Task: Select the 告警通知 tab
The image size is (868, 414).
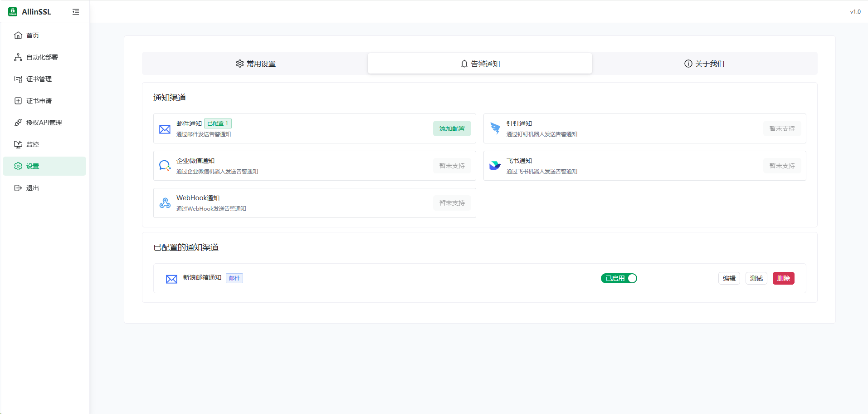Action: pyautogui.click(x=480, y=64)
